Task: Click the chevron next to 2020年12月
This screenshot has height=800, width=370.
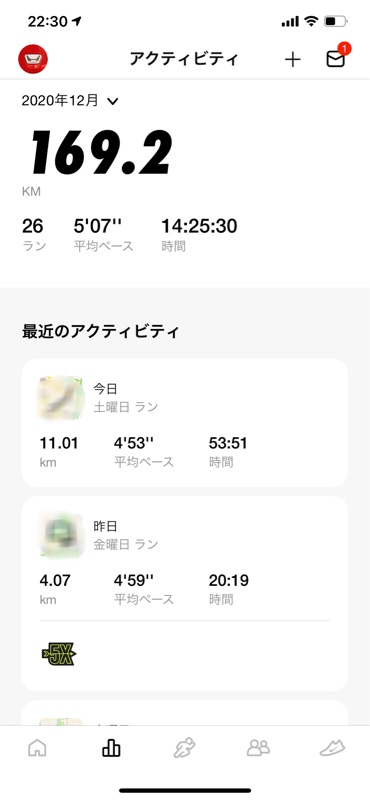Action: 113,102
